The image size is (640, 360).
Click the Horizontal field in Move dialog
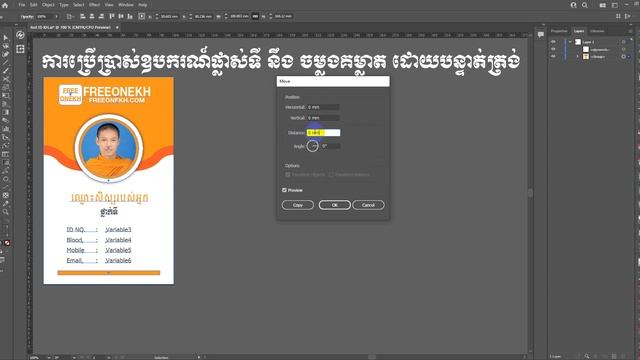click(323, 107)
